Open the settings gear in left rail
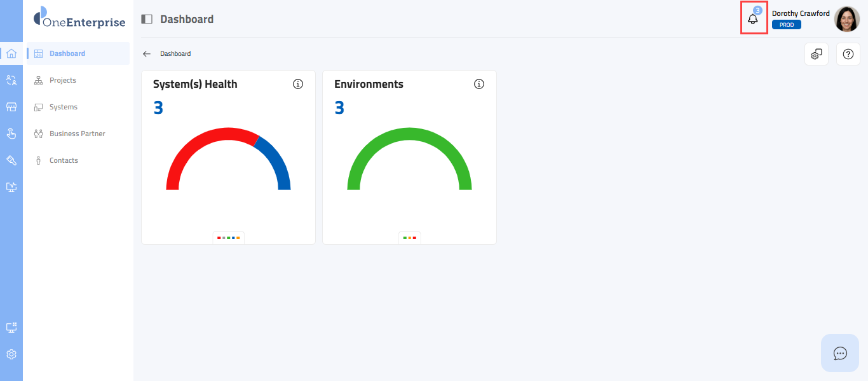 pos(11,354)
